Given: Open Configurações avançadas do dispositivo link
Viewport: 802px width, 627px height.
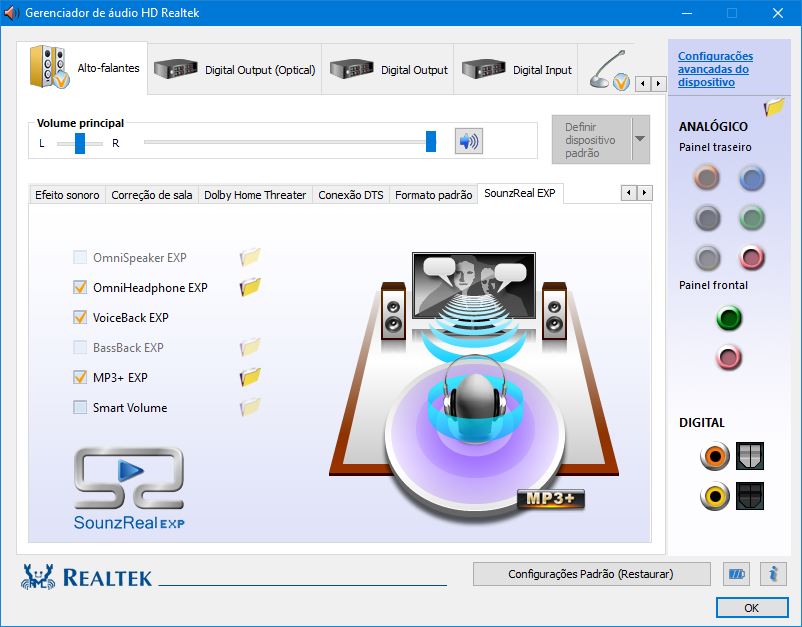Looking at the screenshot, I should [x=715, y=69].
